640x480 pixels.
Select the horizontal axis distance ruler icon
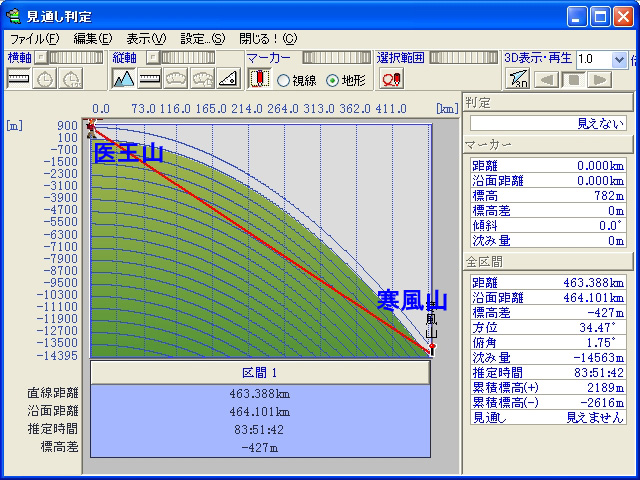[x=19, y=79]
